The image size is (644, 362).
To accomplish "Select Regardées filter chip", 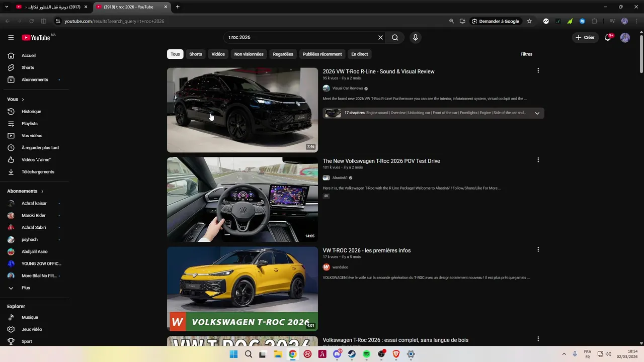I will 283,54.
